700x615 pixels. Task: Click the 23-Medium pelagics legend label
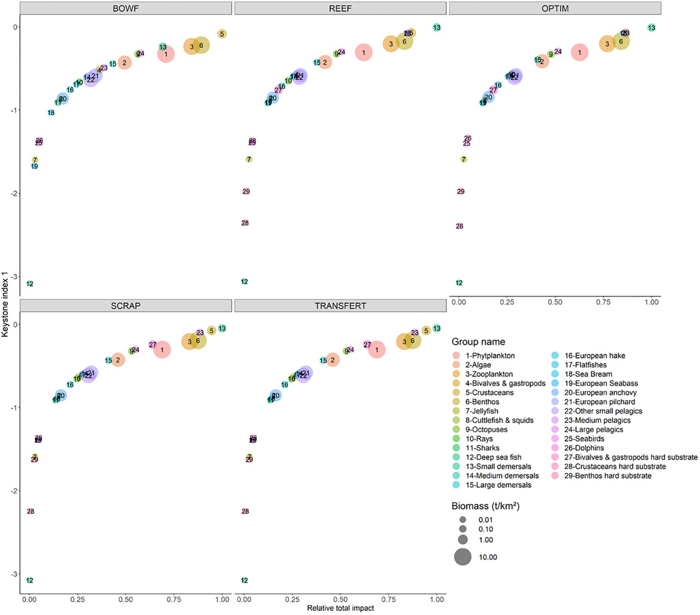pyautogui.click(x=597, y=420)
